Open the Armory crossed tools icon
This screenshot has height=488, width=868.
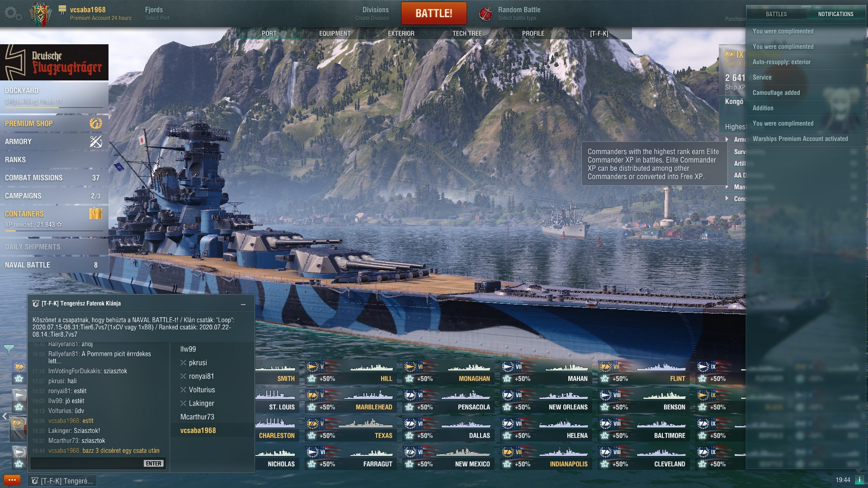[x=96, y=141]
